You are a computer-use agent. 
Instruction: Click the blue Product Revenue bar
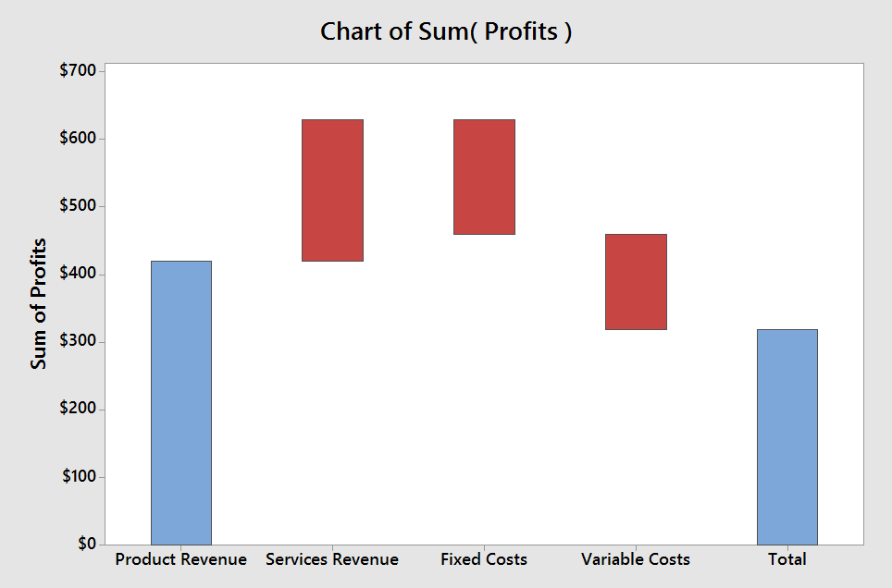pyautogui.click(x=181, y=402)
